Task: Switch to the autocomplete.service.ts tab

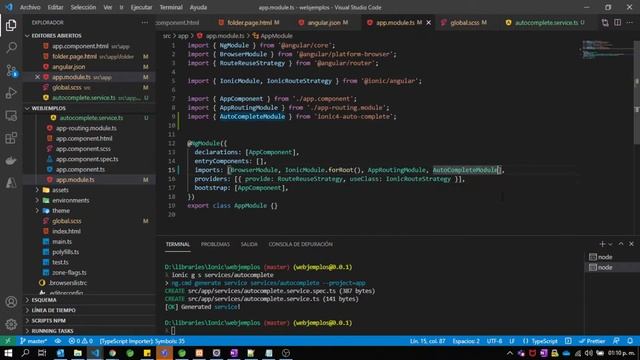Action: [546, 23]
